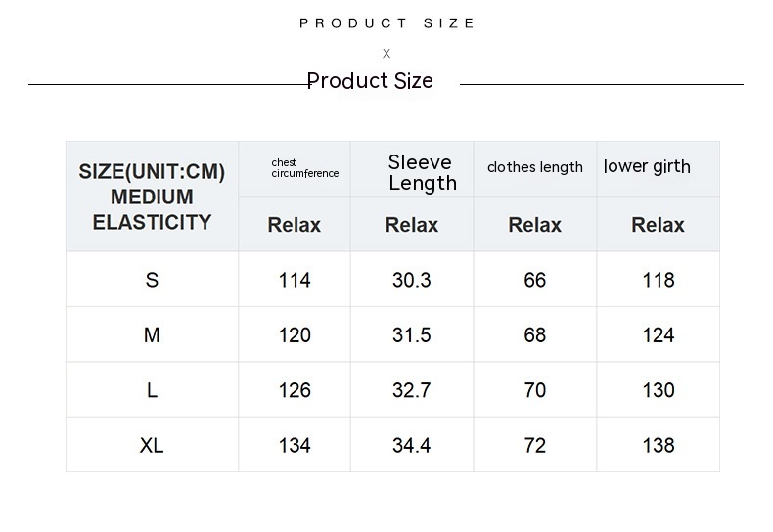Click chest value 134 for size XL
Viewport: 773px width, 532px height.
(x=295, y=445)
